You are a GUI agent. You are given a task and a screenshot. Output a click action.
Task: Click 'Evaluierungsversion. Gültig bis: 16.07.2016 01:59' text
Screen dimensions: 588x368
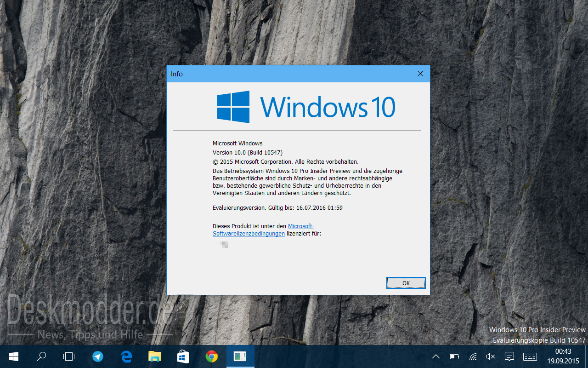coord(277,207)
